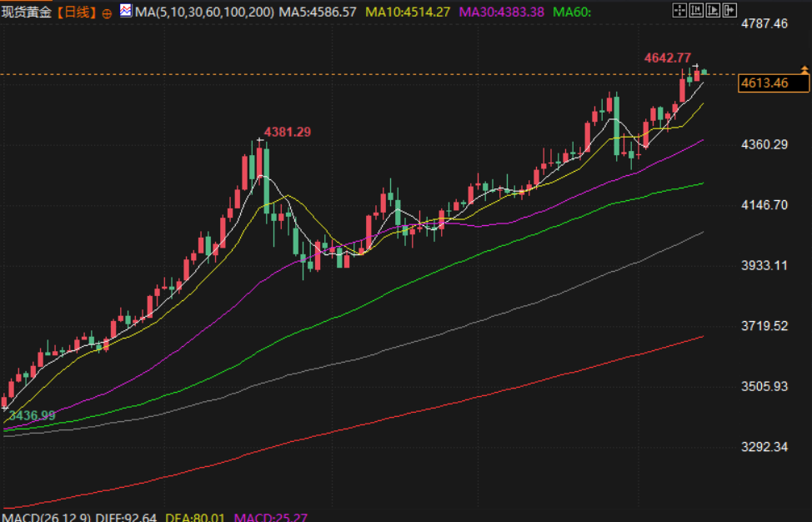812x522 pixels.
Task: Click the 3505.93 price axis label
Action: point(764,386)
